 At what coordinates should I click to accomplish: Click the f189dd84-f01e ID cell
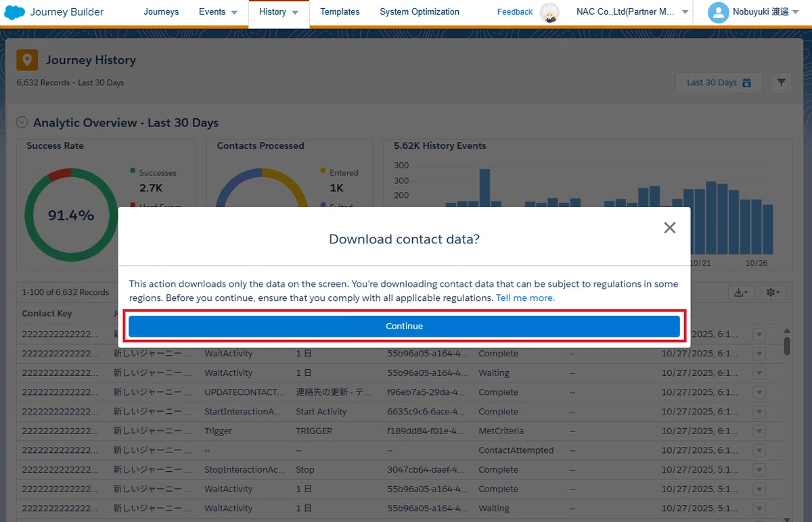427,431
